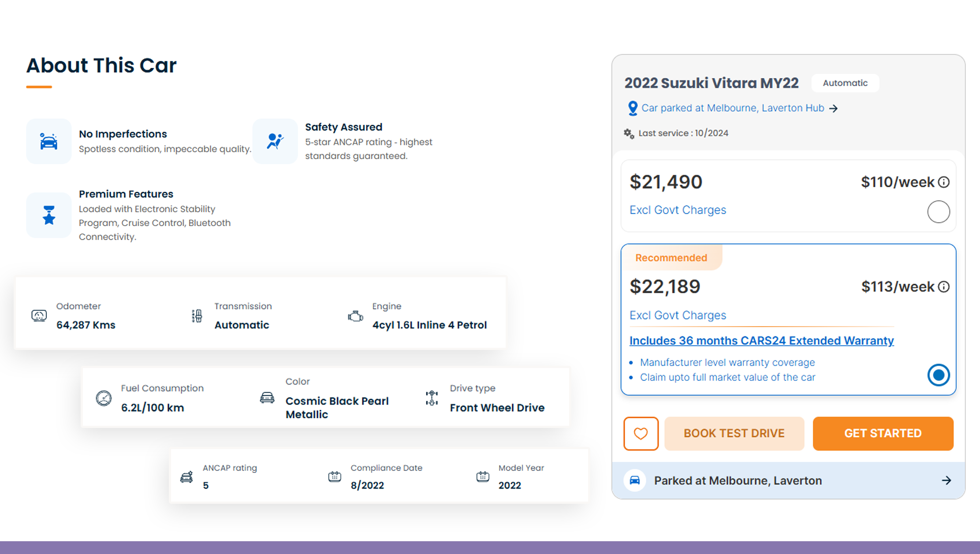
Task: Open Parked at Melbourne, Laverton details arrow
Action: pos(946,480)
